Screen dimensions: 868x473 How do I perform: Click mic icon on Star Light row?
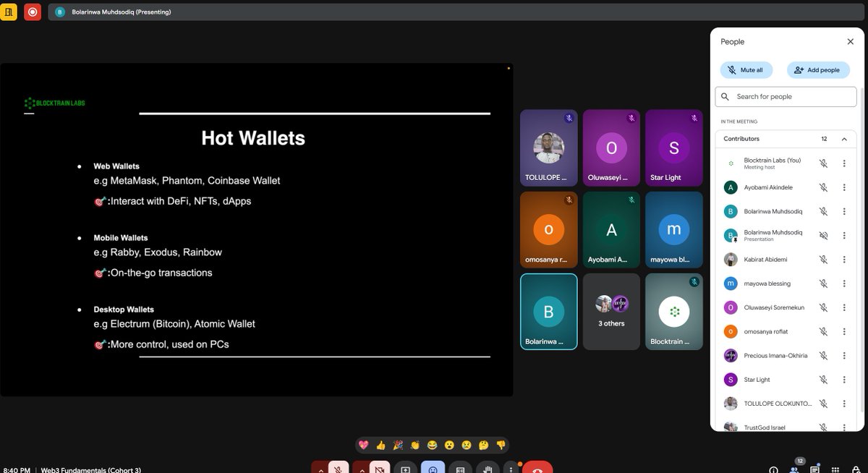[823, 380]
